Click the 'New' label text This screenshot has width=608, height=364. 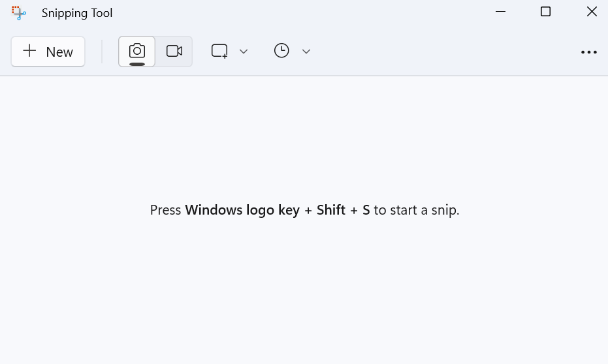pos(59,52)
